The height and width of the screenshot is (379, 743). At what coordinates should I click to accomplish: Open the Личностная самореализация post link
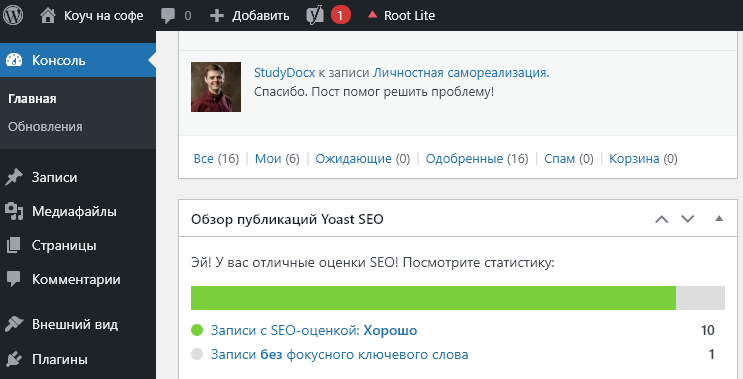(x=461, y=73)
